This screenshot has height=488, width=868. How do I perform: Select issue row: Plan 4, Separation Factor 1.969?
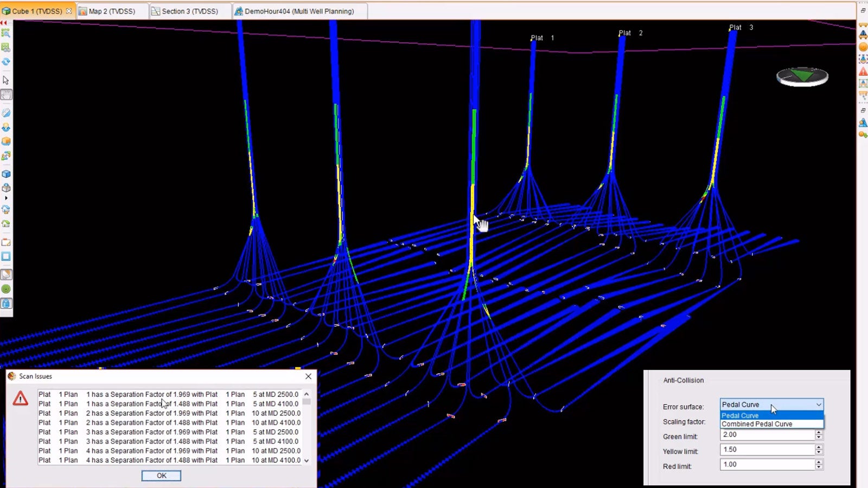pos(169,451)
